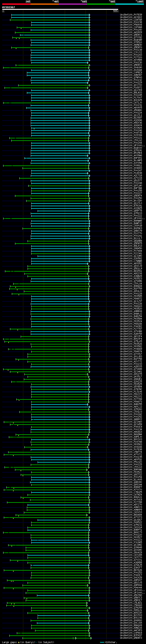Click the green ~80% identity legend segment
The height and width of the screenshot is (644, 146).
(101, 4)
